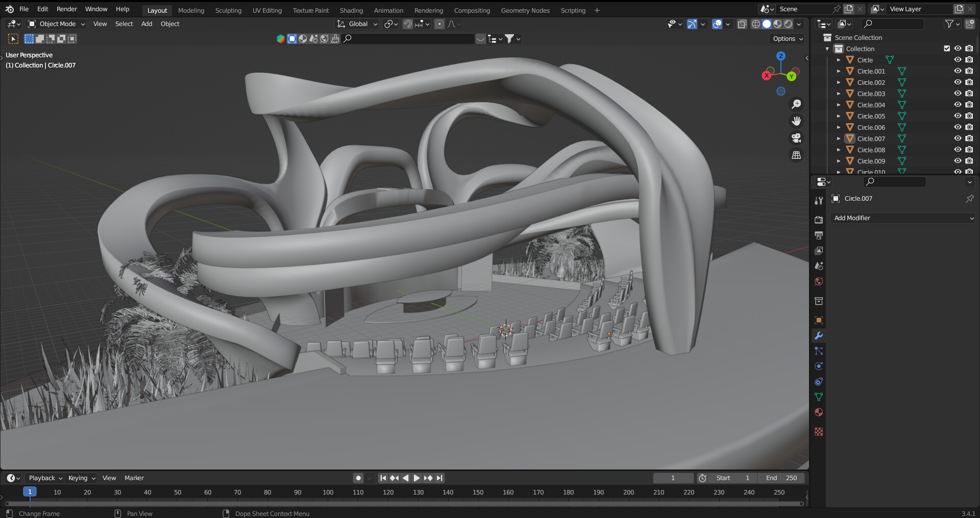
Task: Expand the Circle.001 tree item
Action: [x=838, y=71]
